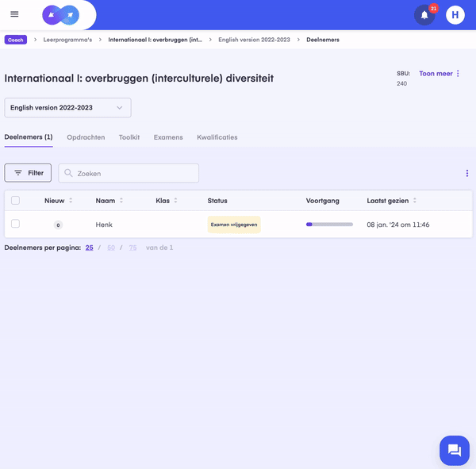Image resolution: width=476 pixels, height=469 pixels.
Task: Click the Examen vrijgegeven status badge
Action: pyautogui.click(x=234, y=225)
